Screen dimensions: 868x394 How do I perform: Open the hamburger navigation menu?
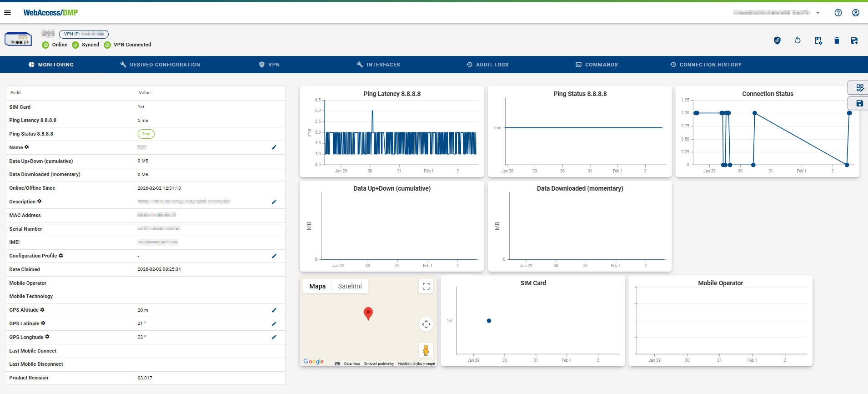pyautogui.click(x=7, y=13)
